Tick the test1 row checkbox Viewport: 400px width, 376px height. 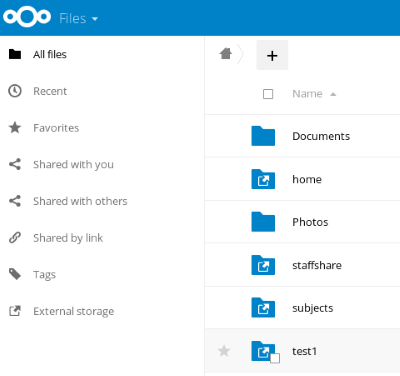[x=275, y=358]
